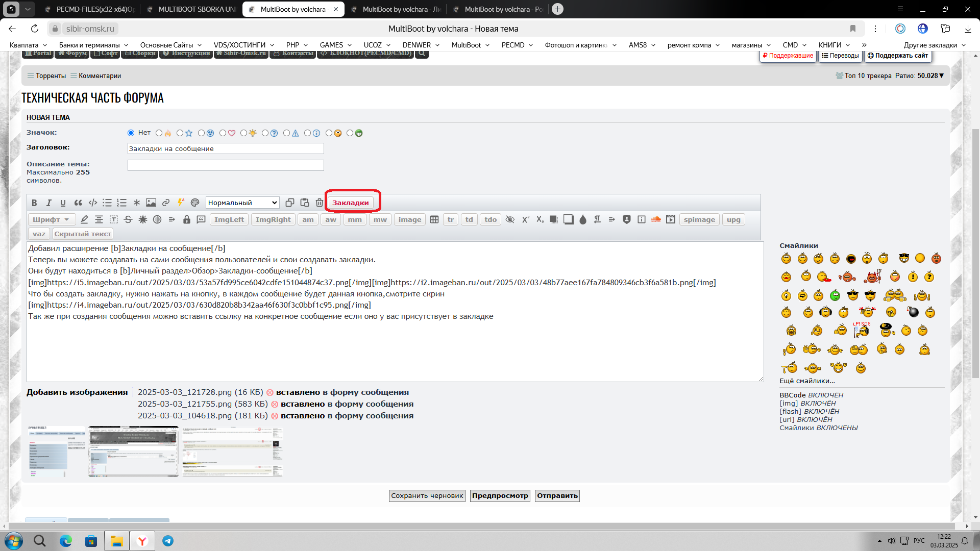Open the 'Шрифт' font dropdown
Viewport: 980px width, 551px height.
tap(51, 219)
